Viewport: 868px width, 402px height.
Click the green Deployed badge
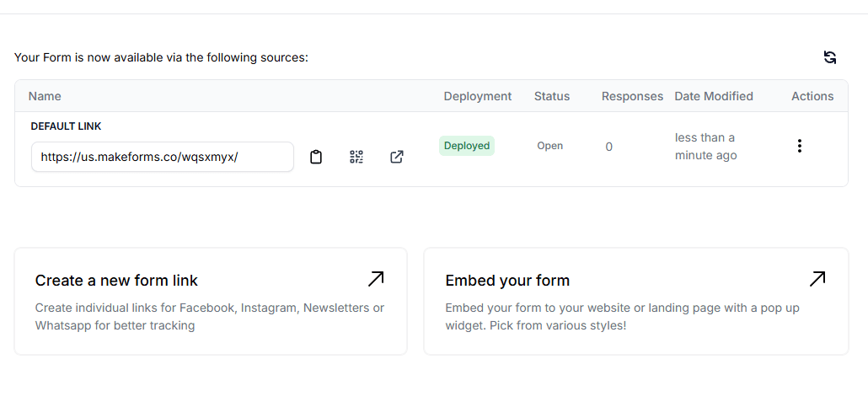pyautogui.click(x=467, y=146)
